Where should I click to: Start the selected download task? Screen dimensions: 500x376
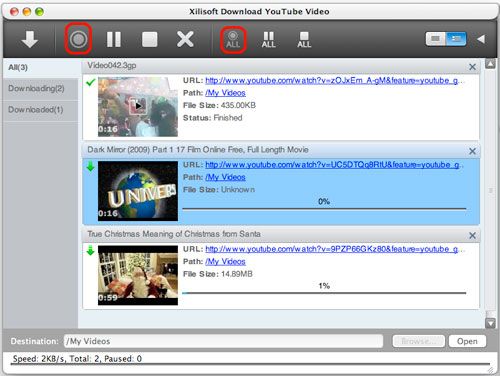(x=79, y=39)
